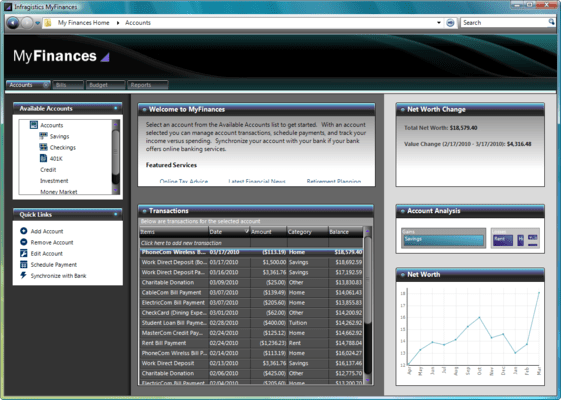Screen dimensions: 561x400
Task: Select Credit in the accounts tree
Action: (48, 170)
